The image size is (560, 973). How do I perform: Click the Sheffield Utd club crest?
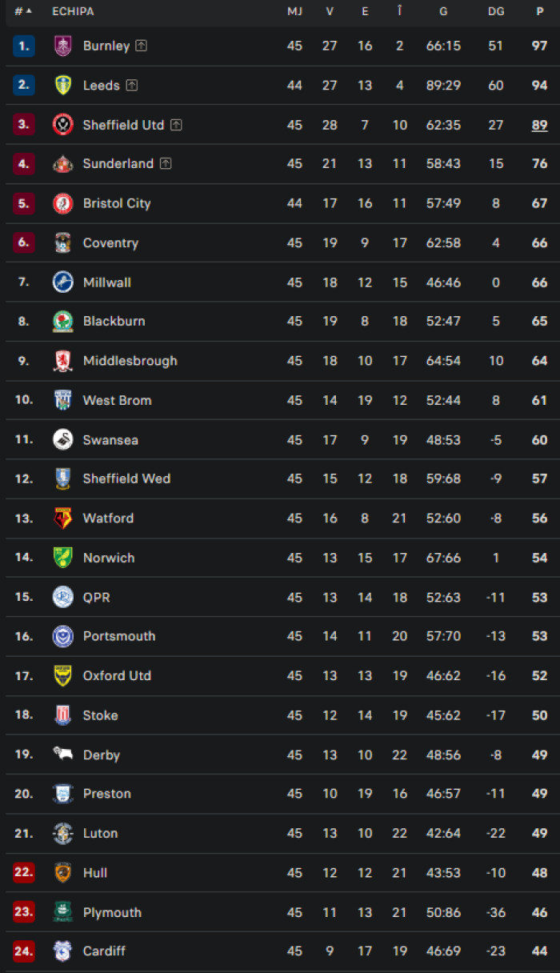[62, 125]
